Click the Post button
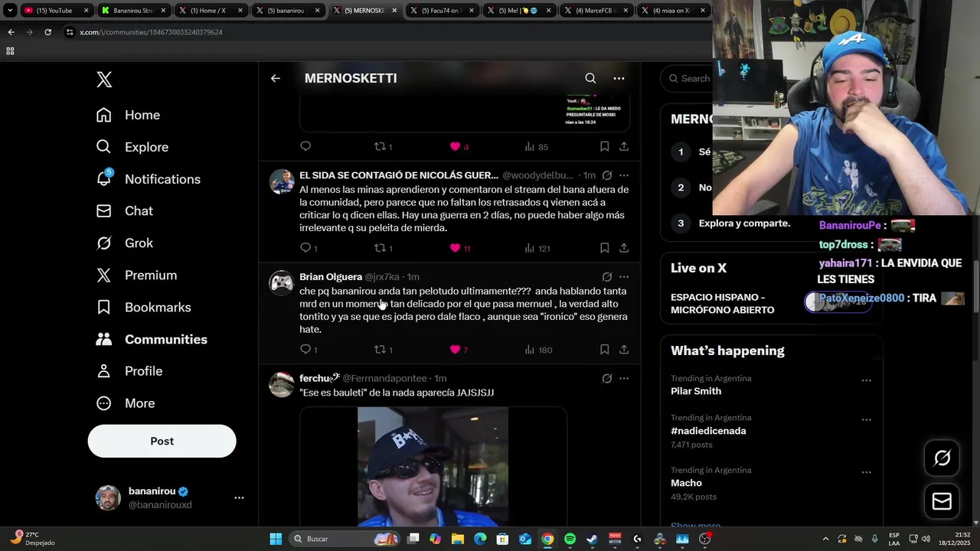This screenshot has height=551, width=980. [x=162, y=441]
